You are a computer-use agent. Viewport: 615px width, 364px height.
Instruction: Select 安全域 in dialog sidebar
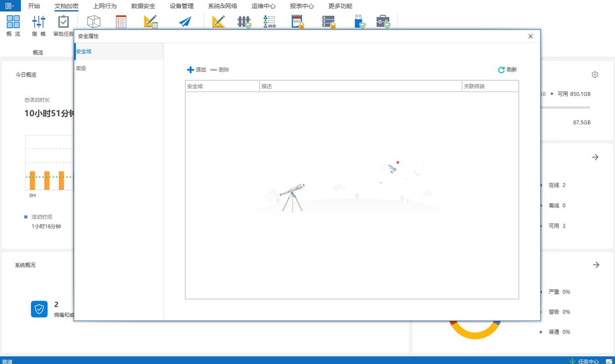pos(119,51)
